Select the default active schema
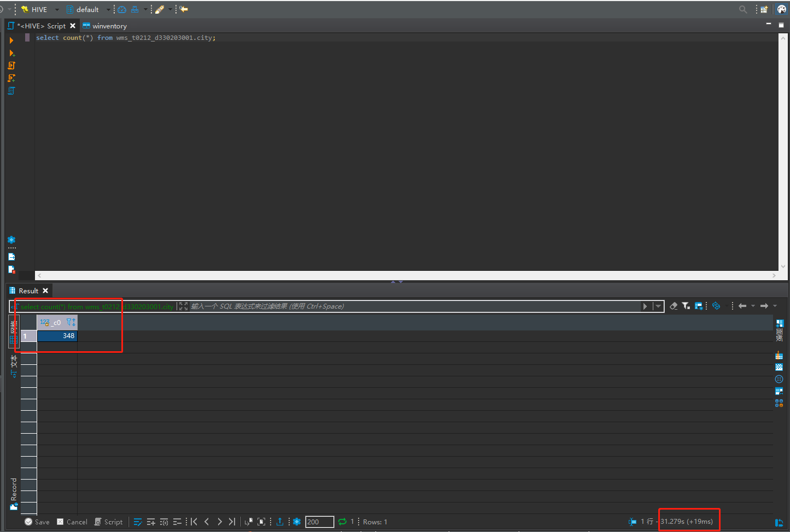 tap(83, 9)
